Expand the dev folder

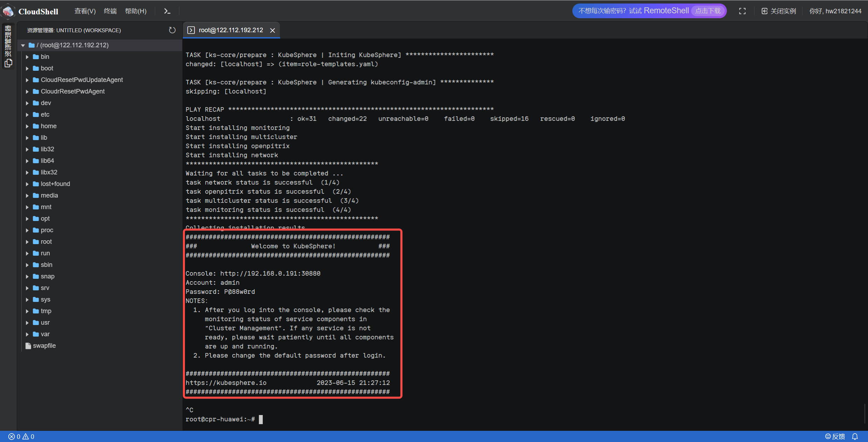[x=27, y=103]
